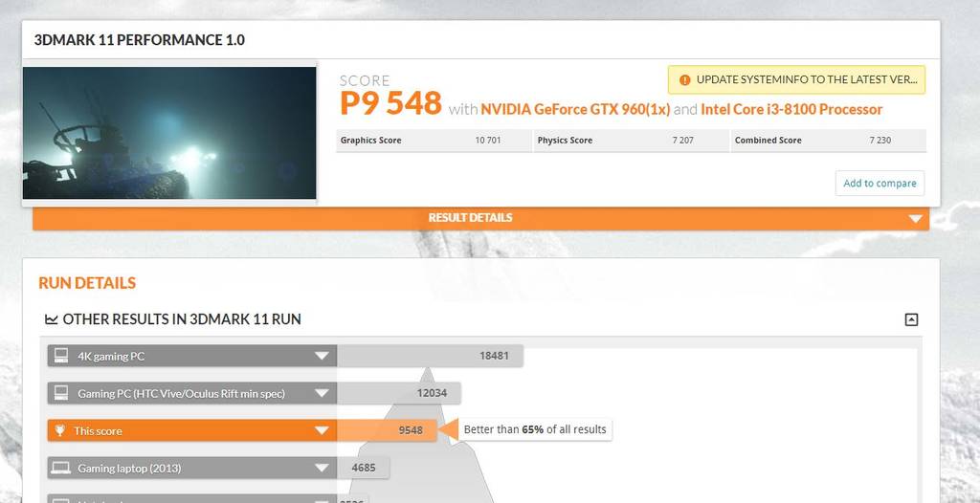The width and height of the screenshot is (980, 503).
Task: Click the Graphics Score value 10 701
Action: click(x=487, y=141)
